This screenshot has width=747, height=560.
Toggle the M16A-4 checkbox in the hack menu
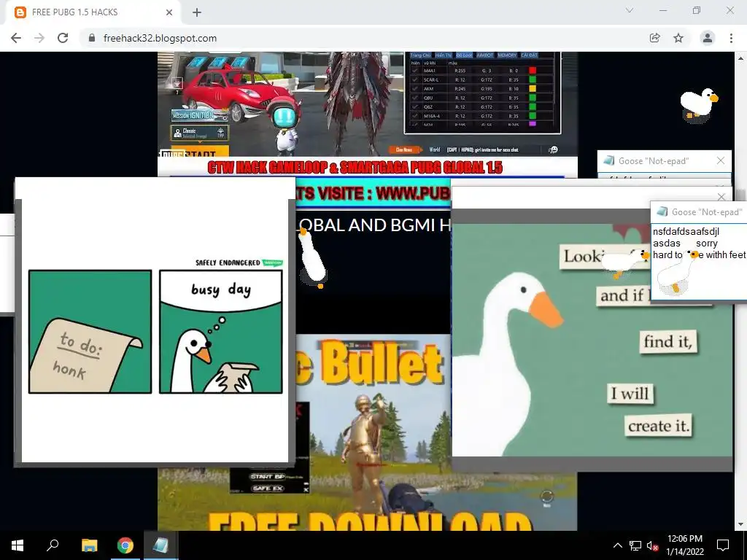[x=415, y=116]
